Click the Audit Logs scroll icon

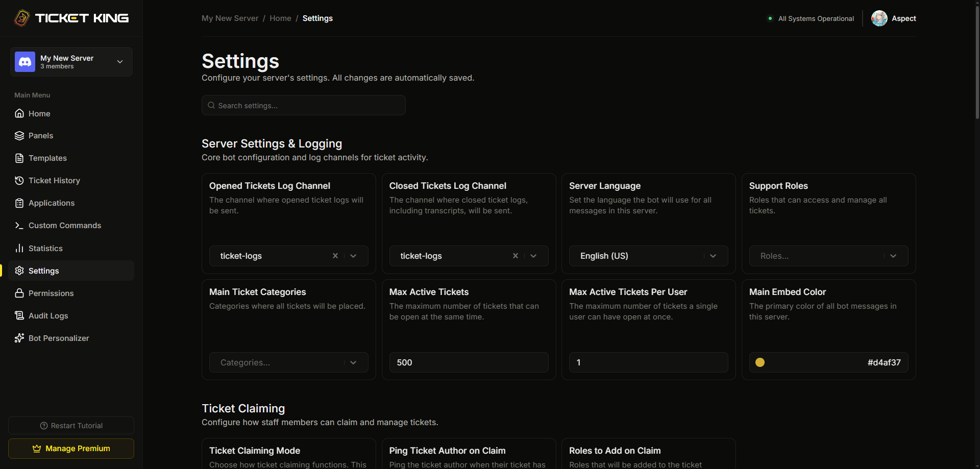click(19, 315)
